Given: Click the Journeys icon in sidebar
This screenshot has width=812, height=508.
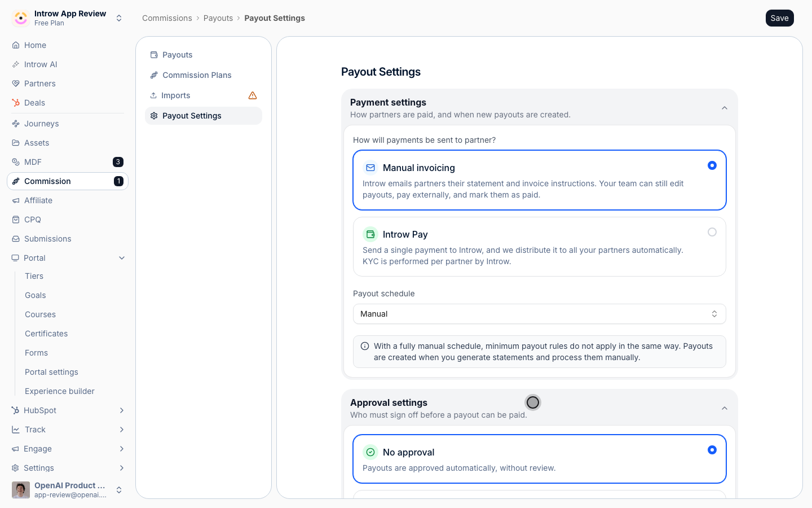Looking at the screenshot, I should pos(16,124).
